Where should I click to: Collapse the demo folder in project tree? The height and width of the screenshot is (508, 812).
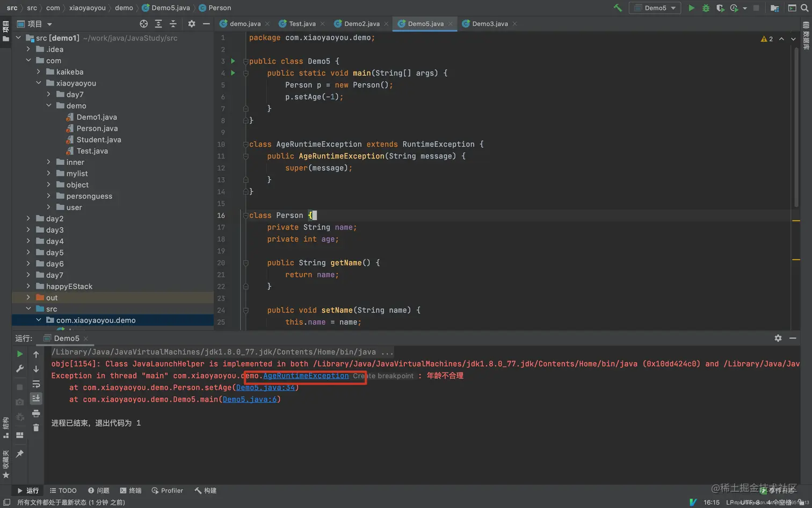[x=49, y=105]
